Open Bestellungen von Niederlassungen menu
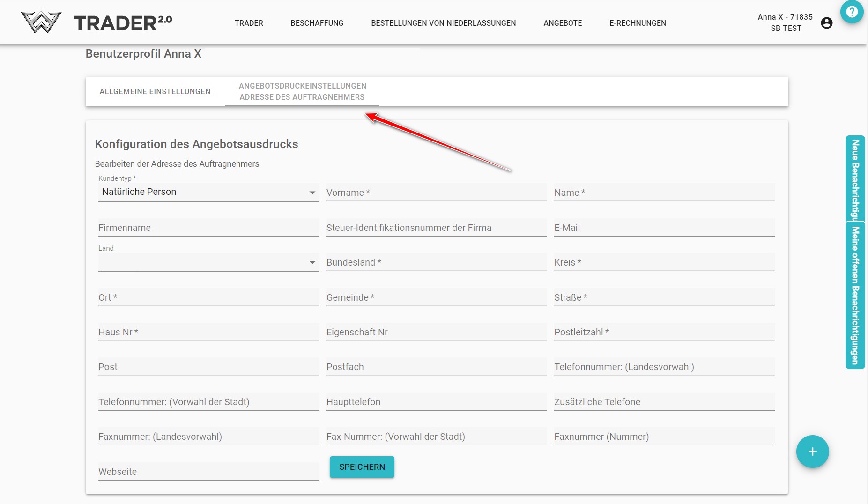 [x=443, y=23]
